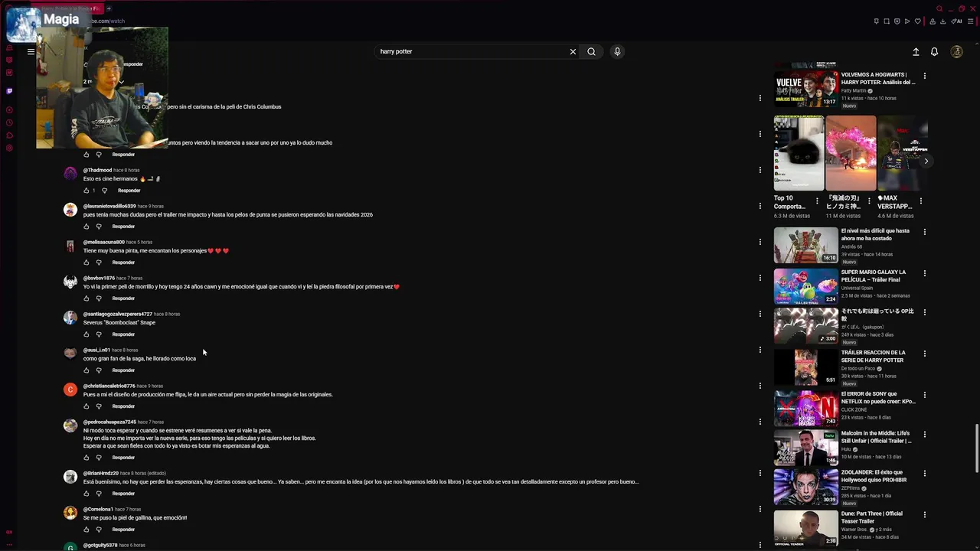Click the Aria AI icon in browser toolbar
This screenshot has width=980, height=551.
click(956, 21)
